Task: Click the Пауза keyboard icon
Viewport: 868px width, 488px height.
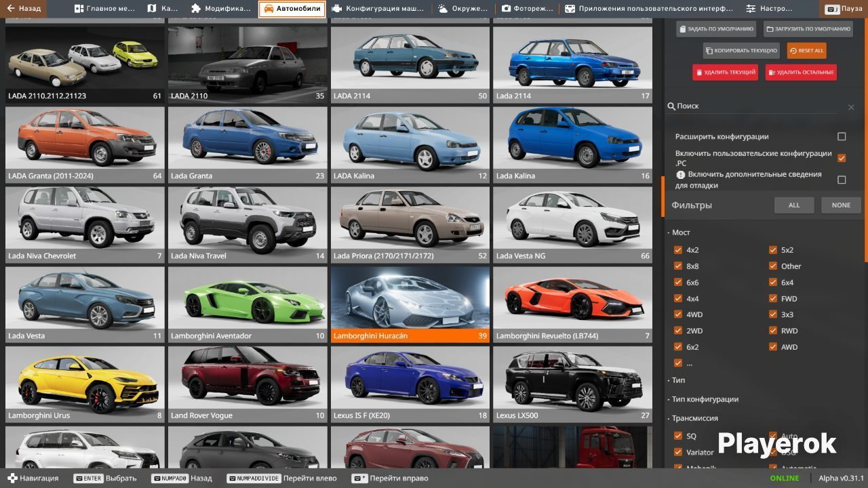Action: (x=831, y=9)
